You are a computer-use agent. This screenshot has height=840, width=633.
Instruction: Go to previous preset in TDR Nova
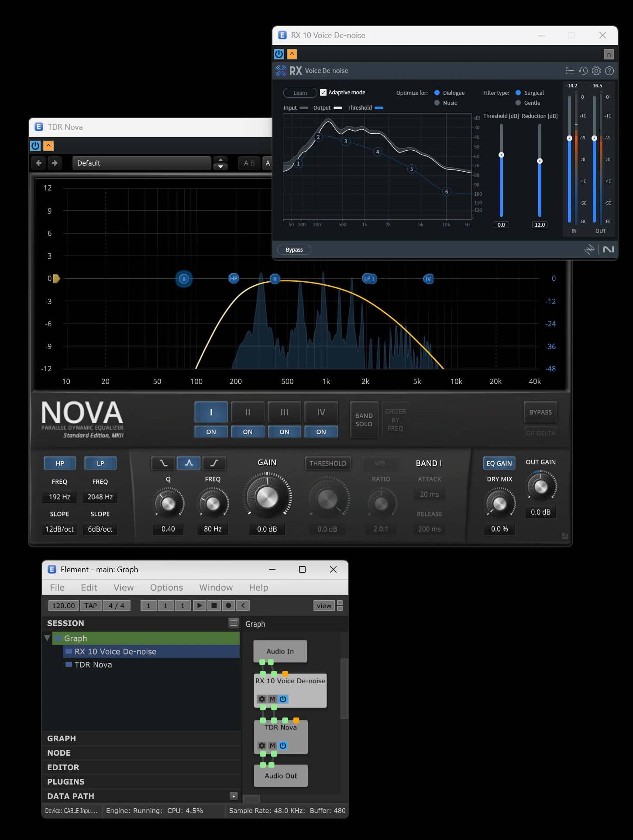pyautogui.click(x=39, y=163)
